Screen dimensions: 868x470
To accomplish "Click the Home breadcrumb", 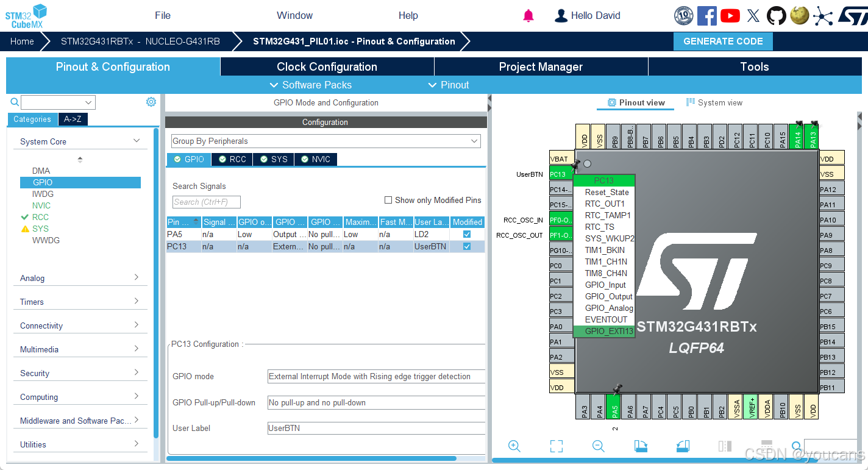I will tap(22, 41).
